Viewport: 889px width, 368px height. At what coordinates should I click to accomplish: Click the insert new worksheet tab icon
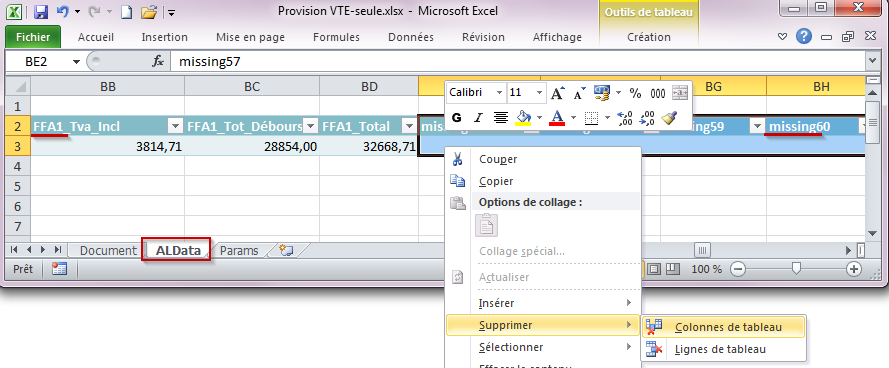point(287,250)
